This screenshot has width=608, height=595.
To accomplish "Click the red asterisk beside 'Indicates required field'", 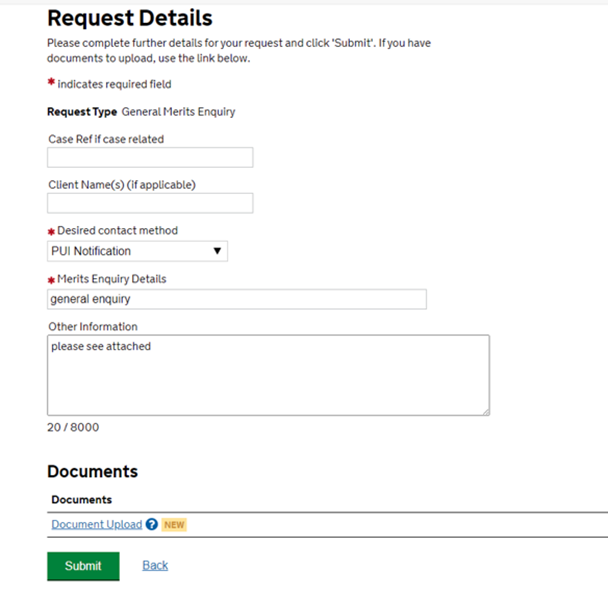I will [51, 83].
